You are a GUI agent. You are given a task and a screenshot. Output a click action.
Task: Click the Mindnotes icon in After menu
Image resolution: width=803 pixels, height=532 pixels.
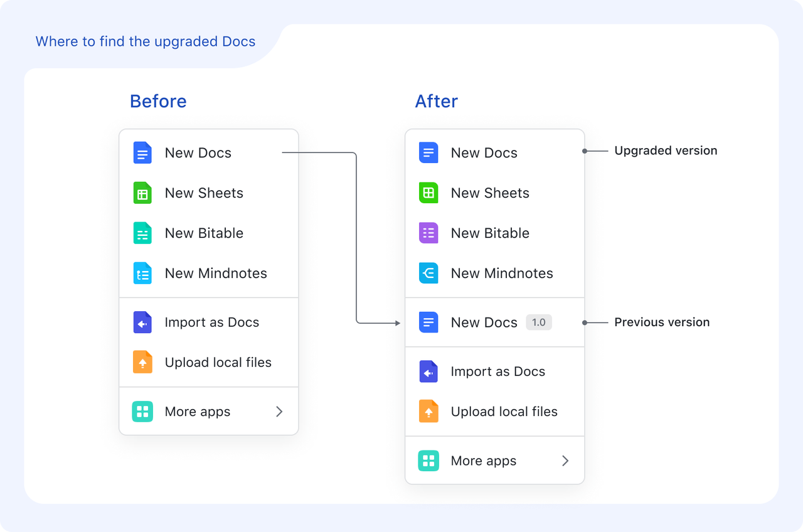click(x=428, y=274)
